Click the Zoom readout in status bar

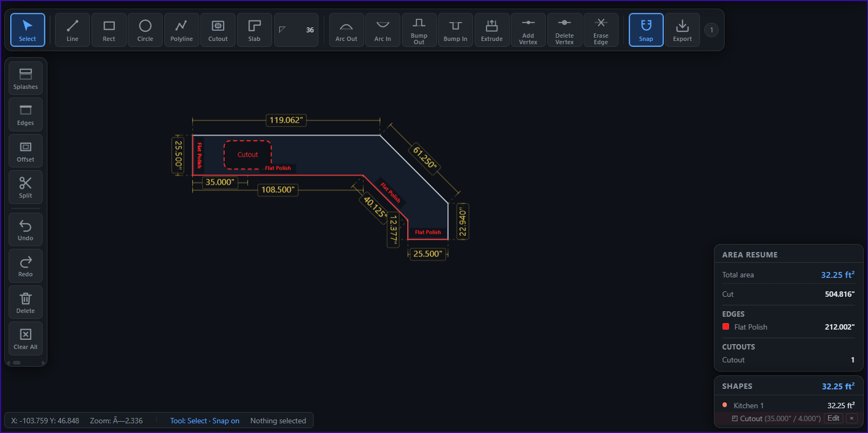click(x=116, y=421)
